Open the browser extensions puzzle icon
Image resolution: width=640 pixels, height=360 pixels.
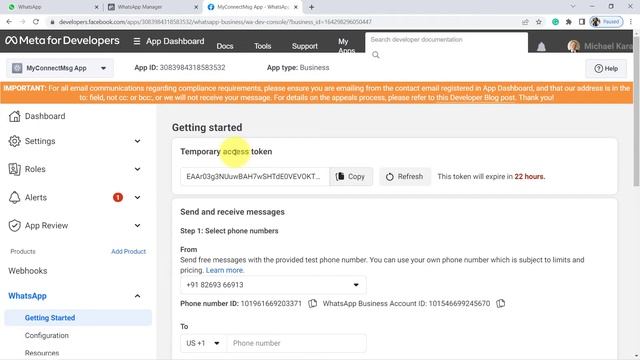pos(568,22)
